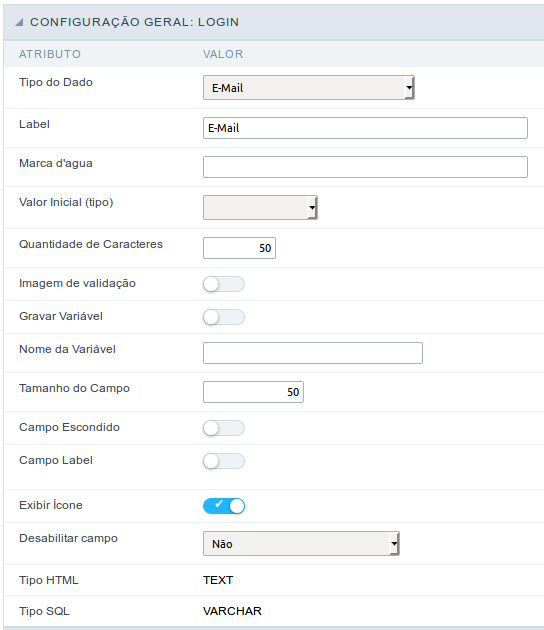The width and height of the screenshot is (544, 630).
Task: Click the Valor Inicial dropdown arrow icon
Action: tap(313, 207)
